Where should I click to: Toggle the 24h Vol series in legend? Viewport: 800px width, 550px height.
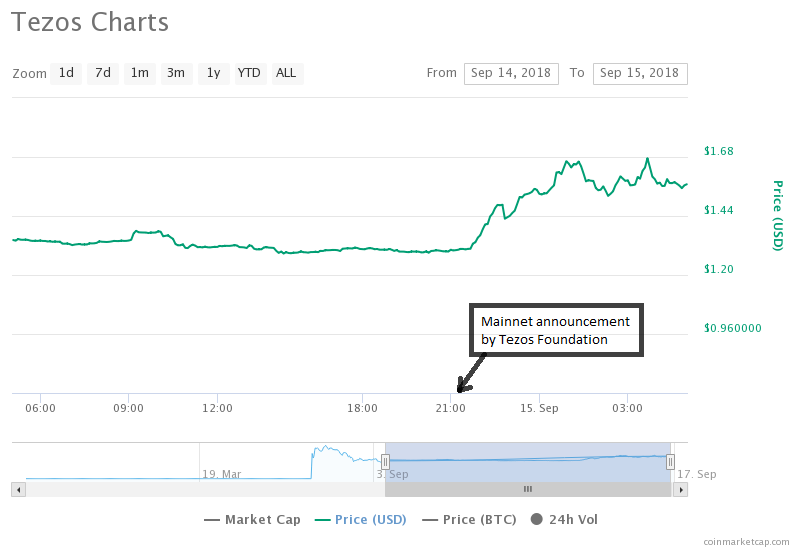click(x=564, y=519)
